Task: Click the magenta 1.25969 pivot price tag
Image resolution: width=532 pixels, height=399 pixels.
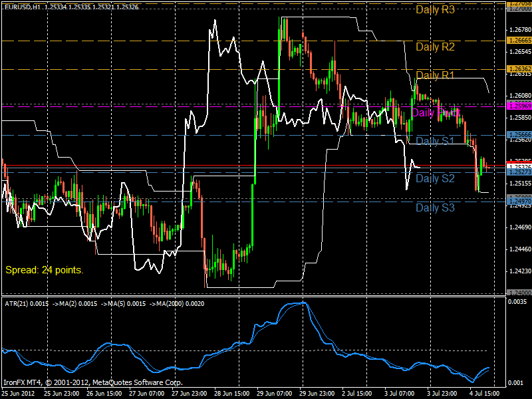Action: tap(519, 106)
